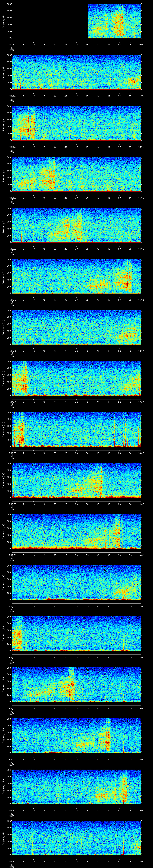Click the spectrogram starting at 17:23:00
153x868 pixels.
click(x=77, y=736)
